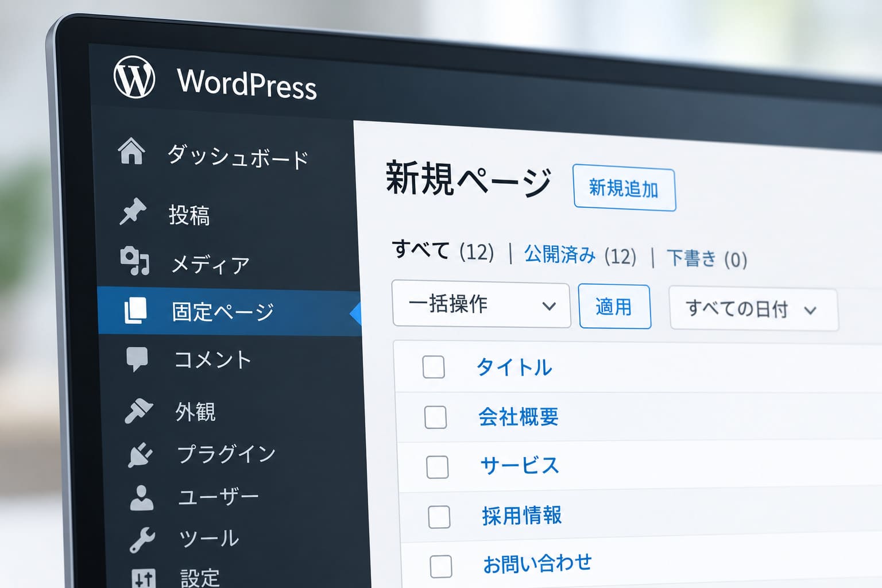This screenshot has width=882, height=588.
Task: Check the box for 会社概要
Action: point(435,417)
